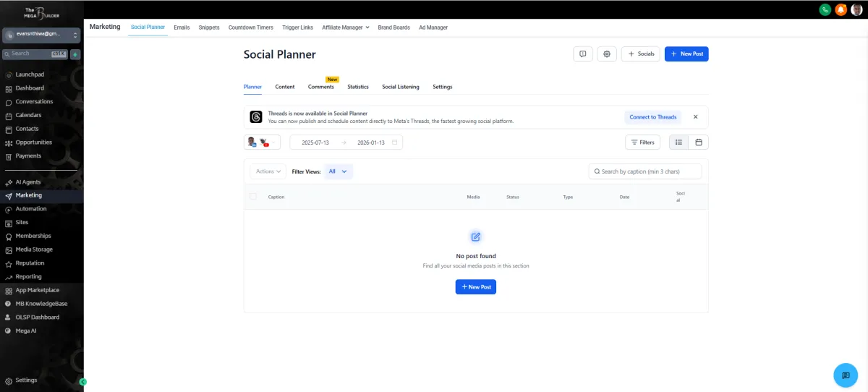868x392 pixels.
Task: Expand the account switcher evansnthiwa@gm...
Action: [41, 34]
